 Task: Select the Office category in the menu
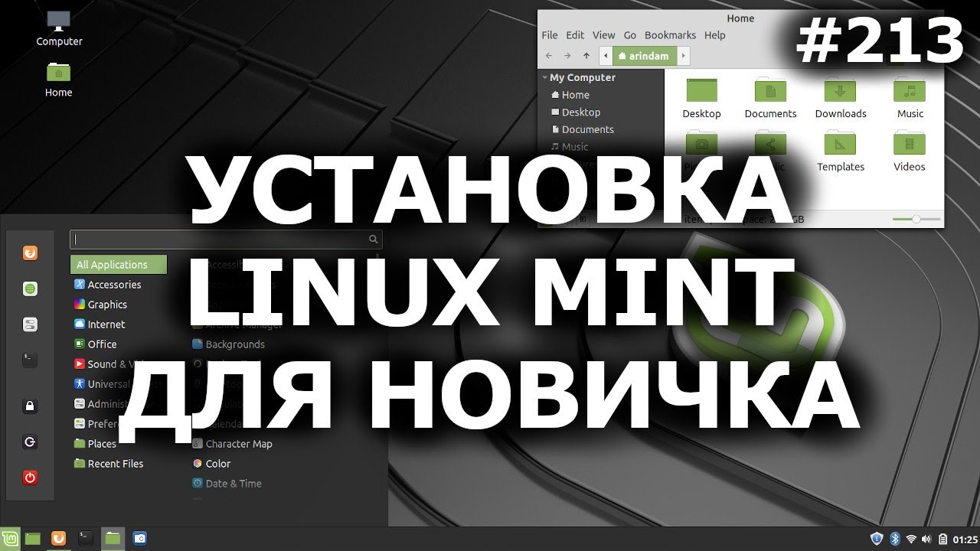[96, 344]
